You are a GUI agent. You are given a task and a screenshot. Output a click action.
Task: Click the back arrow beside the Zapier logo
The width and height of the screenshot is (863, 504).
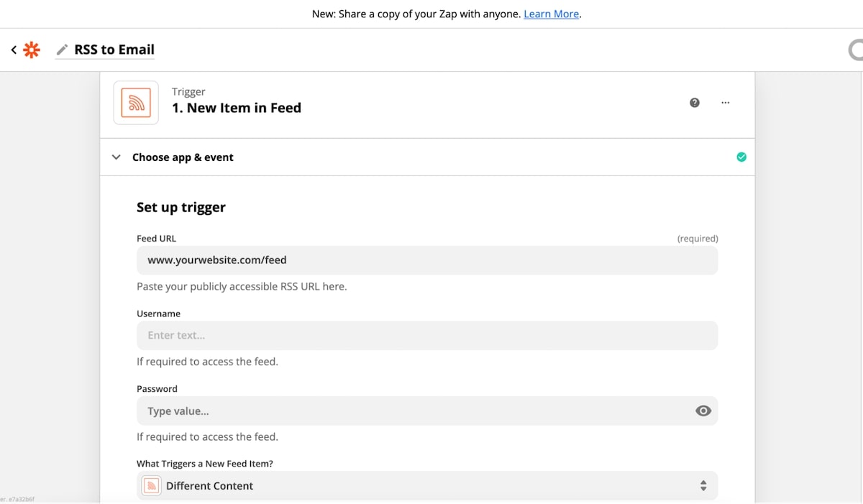point(14,50)
